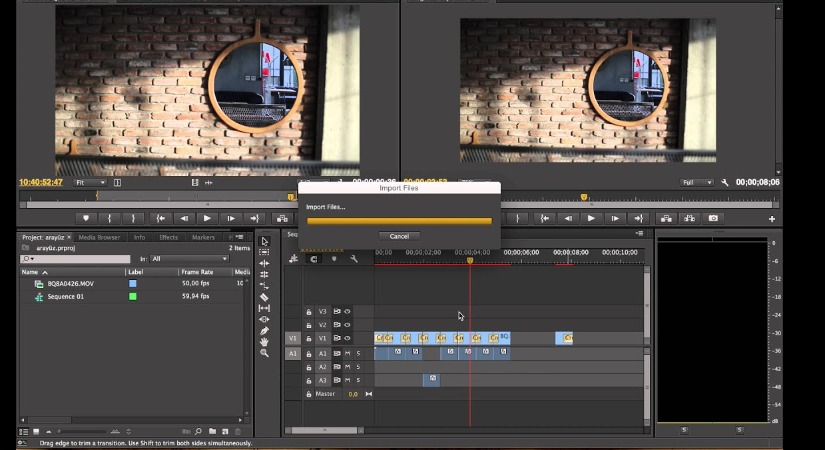Select the Zoom tool

(x=264, y=353)
